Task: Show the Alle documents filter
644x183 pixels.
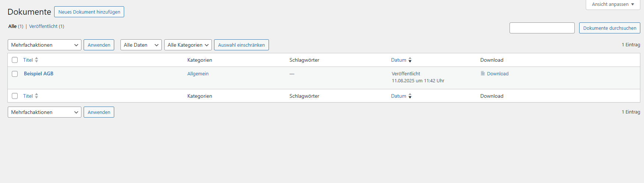Action: [x=13, y=26]
